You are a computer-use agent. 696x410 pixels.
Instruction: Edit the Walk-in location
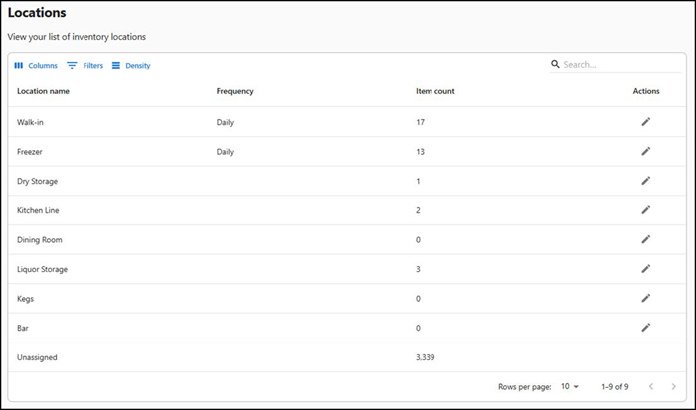click(645, 122)
